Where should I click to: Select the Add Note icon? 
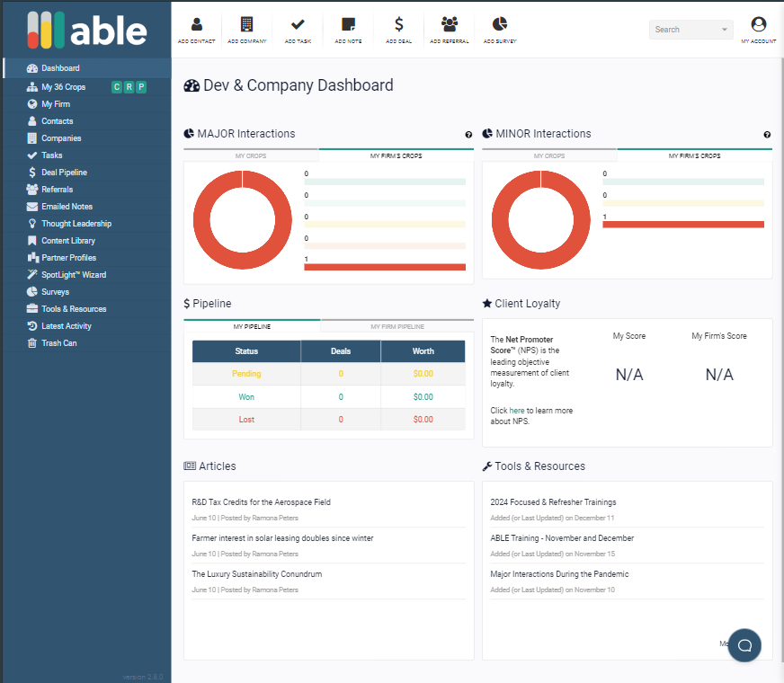pos(348,24)
